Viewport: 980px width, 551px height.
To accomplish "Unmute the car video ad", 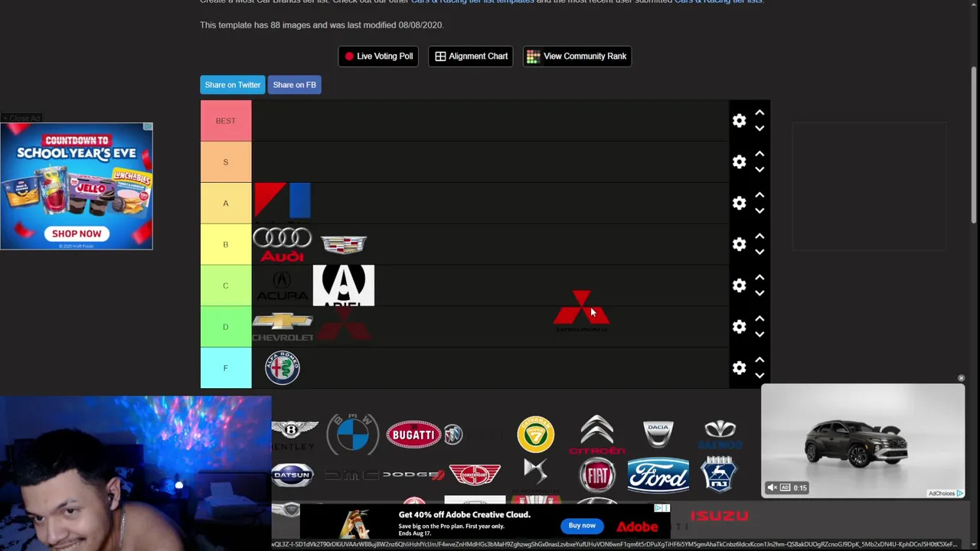I will 773,487.
